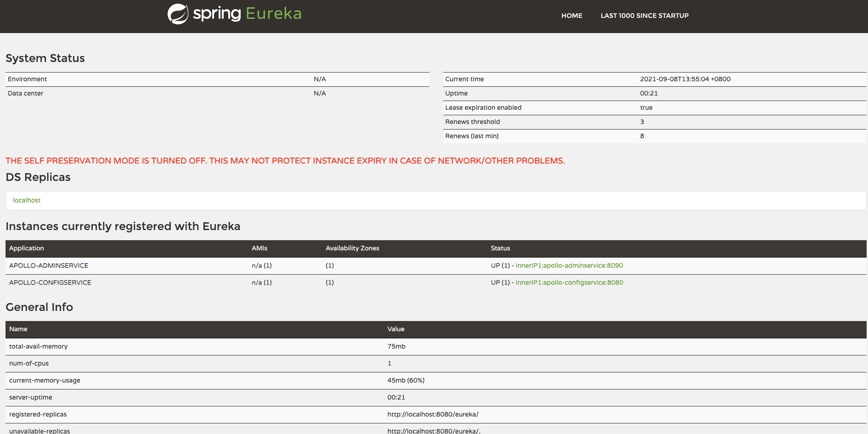Select the Status column header
Viewport: 868px width, 434px height.
(x=500, y=248)
